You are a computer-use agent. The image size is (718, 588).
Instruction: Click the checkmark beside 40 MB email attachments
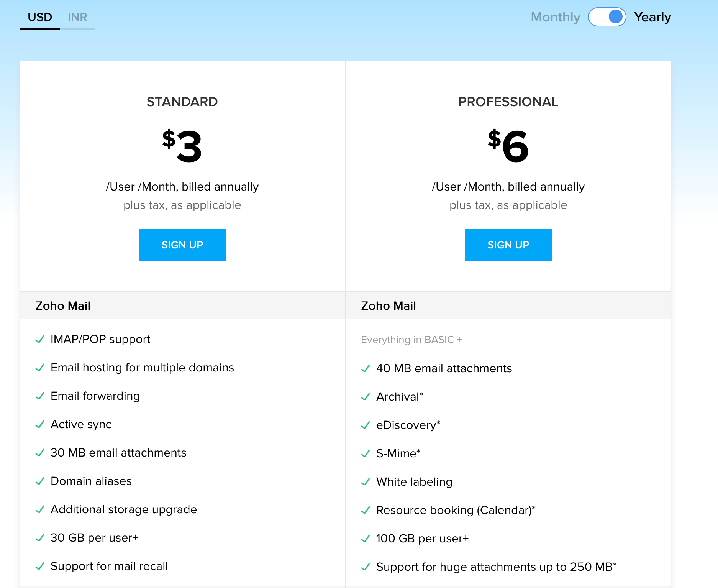coord(366,368)
